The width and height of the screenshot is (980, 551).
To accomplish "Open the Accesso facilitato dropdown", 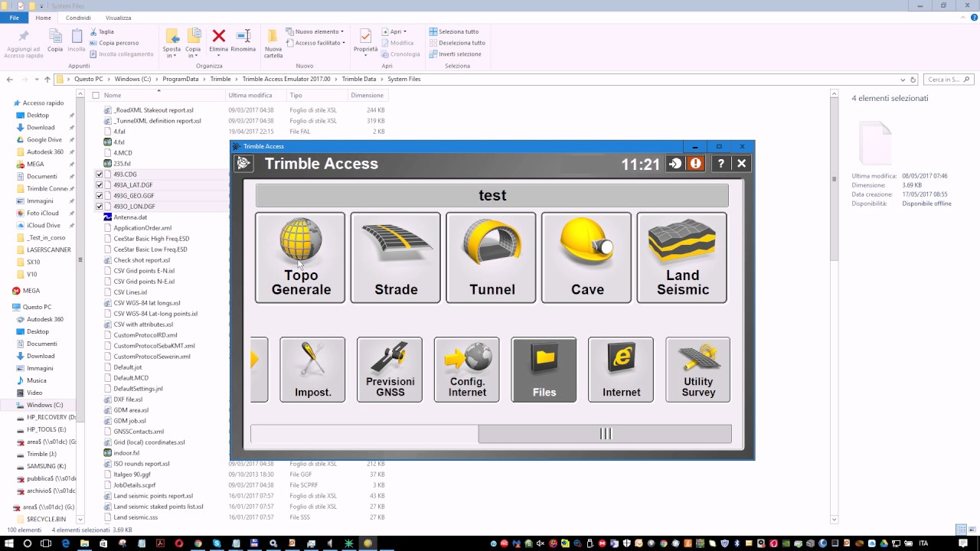I will pyautogui.click(x=315, y=43).
